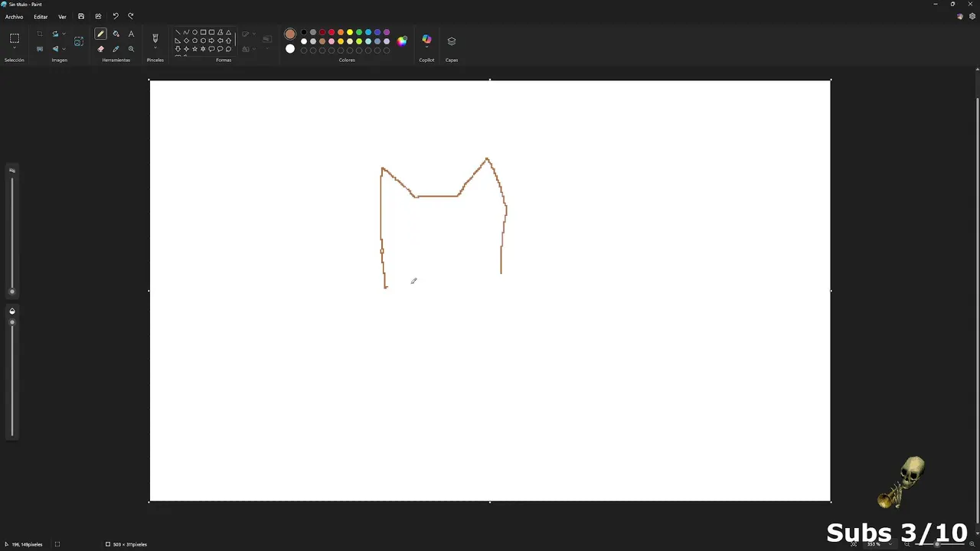This screenshot has height=551, width=980.
Task: Click the Crop image icon
Action: tap(40, 34)
